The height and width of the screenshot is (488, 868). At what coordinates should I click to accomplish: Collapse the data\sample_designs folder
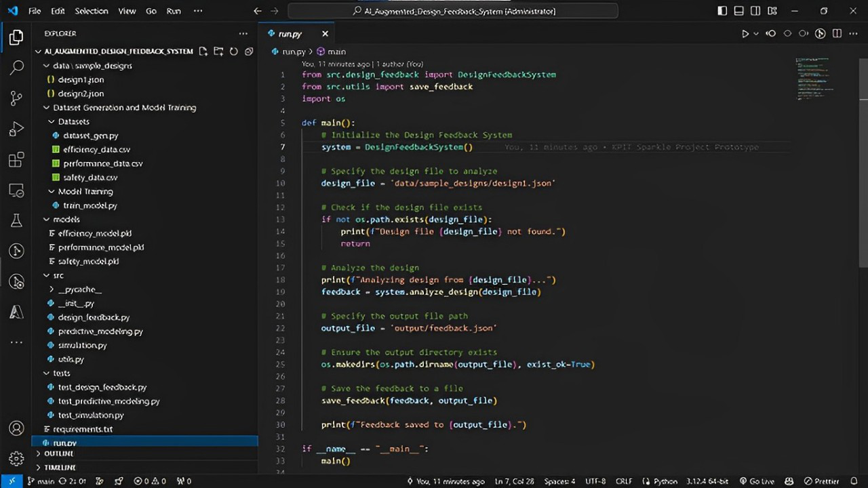tap(47, 66)
